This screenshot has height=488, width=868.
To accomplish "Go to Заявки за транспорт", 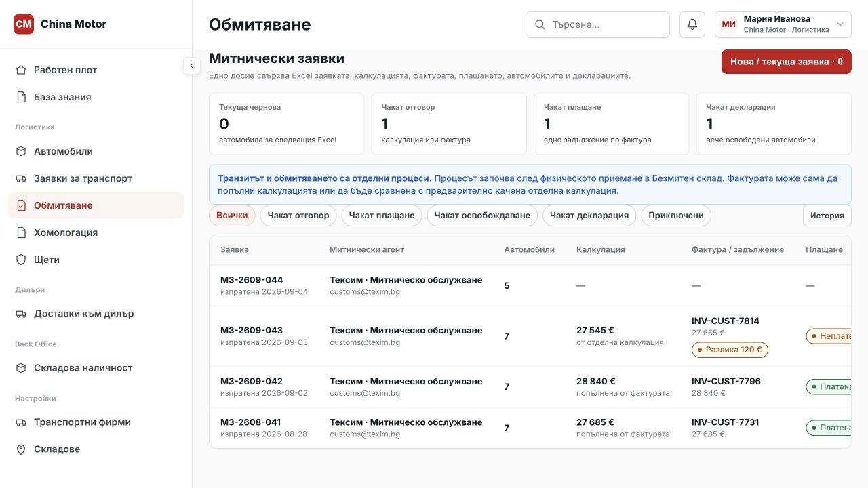I will 96,178.
